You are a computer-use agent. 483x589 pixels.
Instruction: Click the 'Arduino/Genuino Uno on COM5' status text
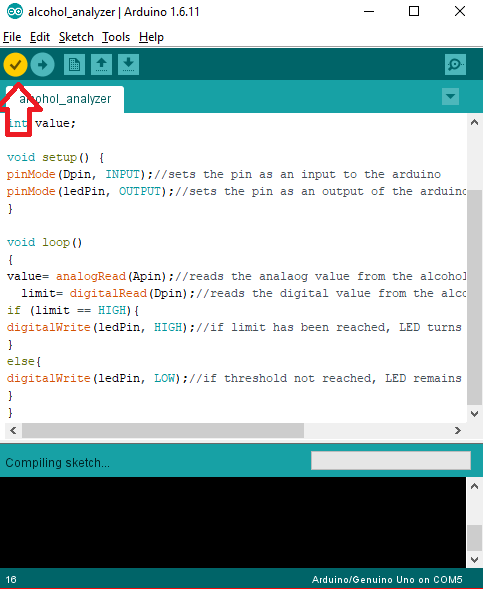[x=387, y=580]
